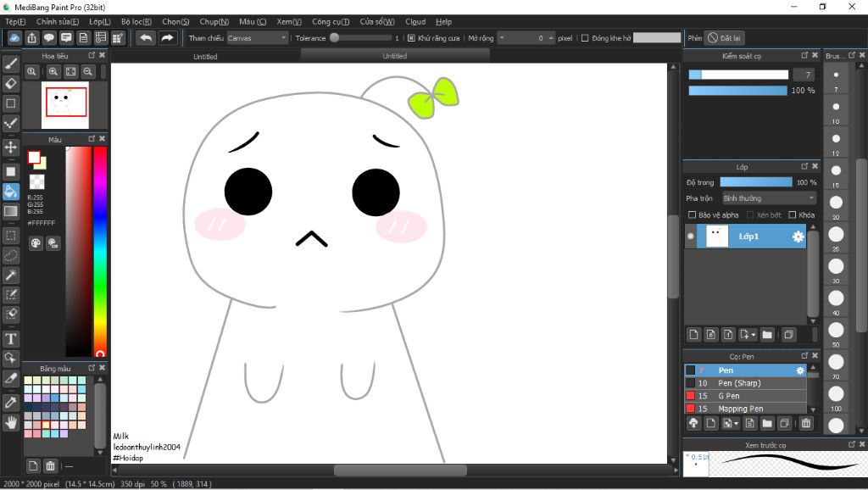Click the Undo arrow in toolbar
Viewport: 868px width, 490px height.
coord(146,37)
